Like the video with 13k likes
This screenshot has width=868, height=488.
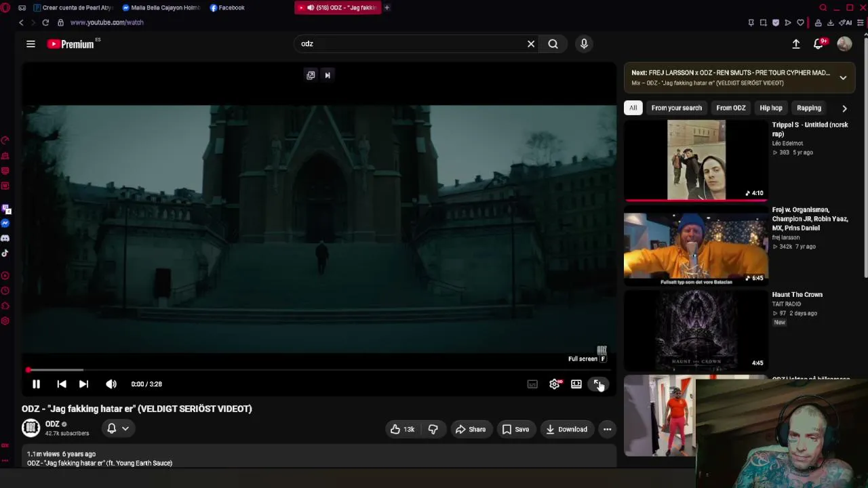(x=402, y=429)
